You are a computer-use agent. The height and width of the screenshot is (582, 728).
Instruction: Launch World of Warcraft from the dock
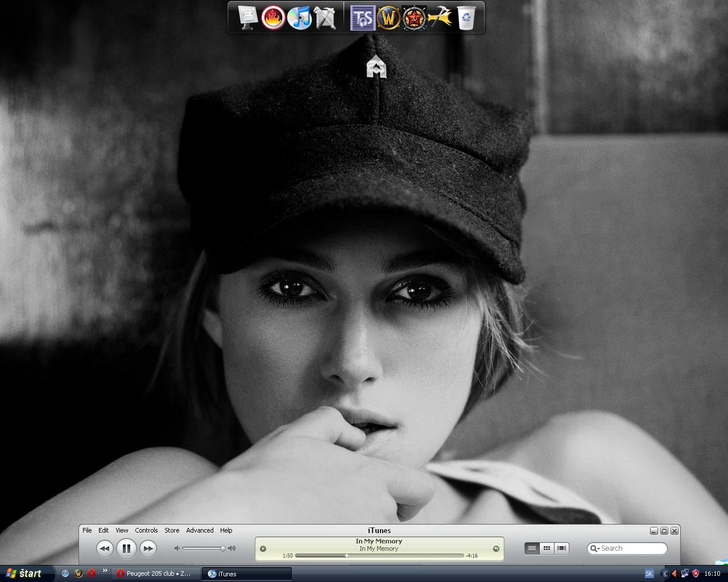[x=388, y=18]
